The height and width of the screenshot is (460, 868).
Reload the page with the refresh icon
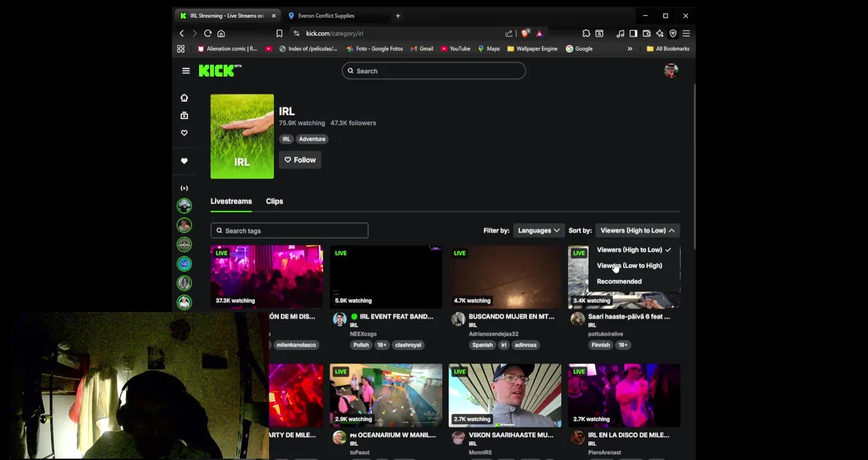tap(207, 33)
